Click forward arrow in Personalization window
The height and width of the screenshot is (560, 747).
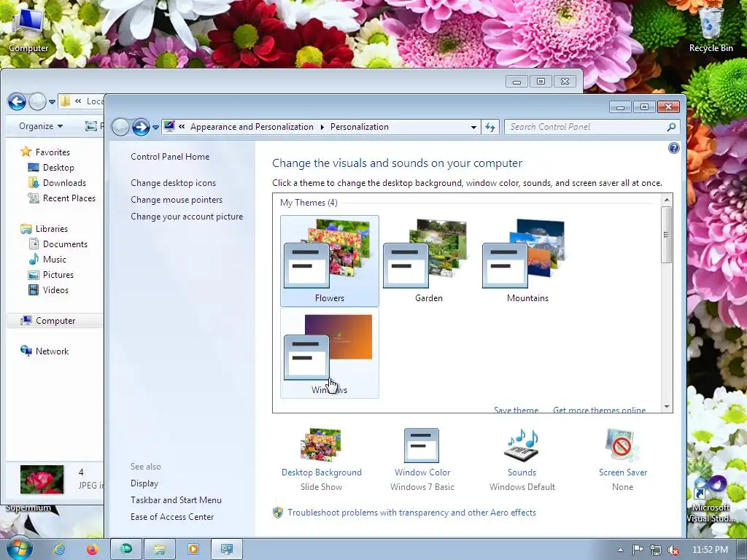click(x=141, y=127)
